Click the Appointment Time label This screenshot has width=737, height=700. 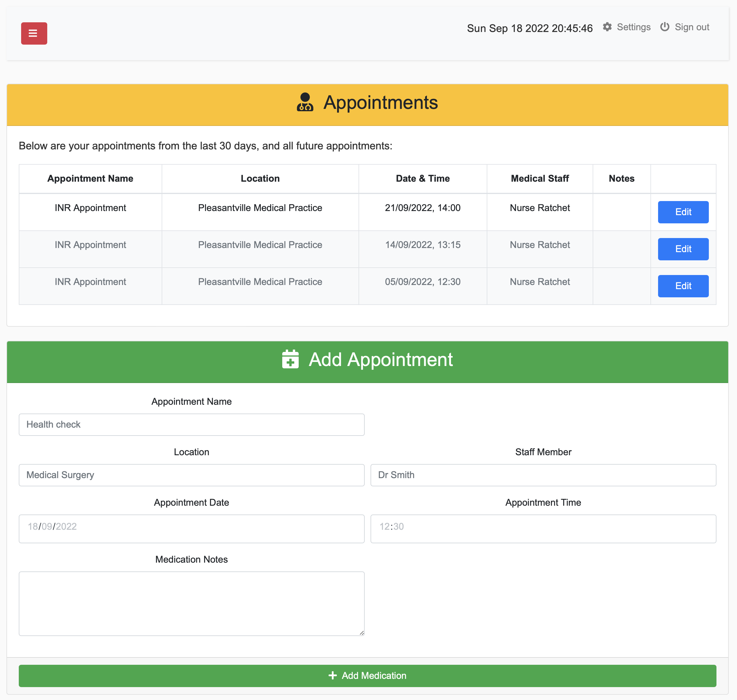[x=543, y=502]
